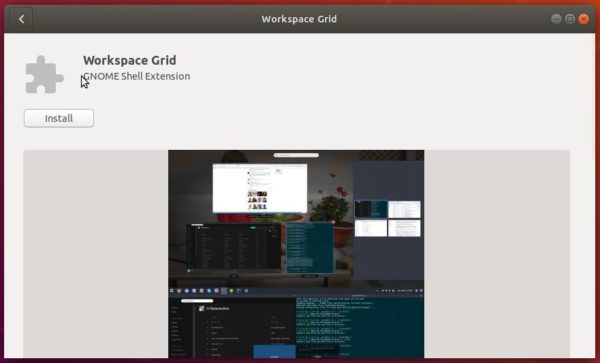Screen dimensions: 600x363
Task: Click the large lower terminal in the preview
Action: point(359,327)
